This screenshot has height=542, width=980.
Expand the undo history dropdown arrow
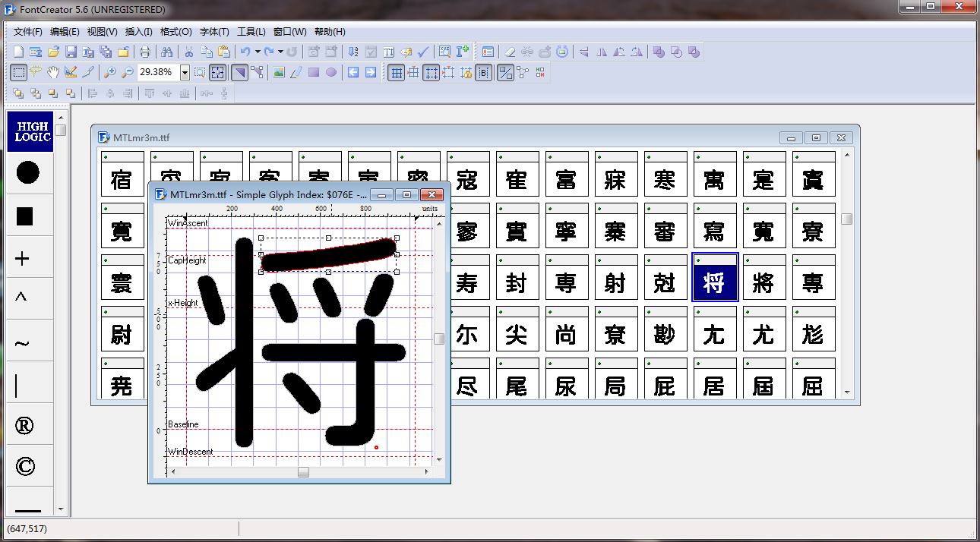pyautogui.click(x=257, y=51)
